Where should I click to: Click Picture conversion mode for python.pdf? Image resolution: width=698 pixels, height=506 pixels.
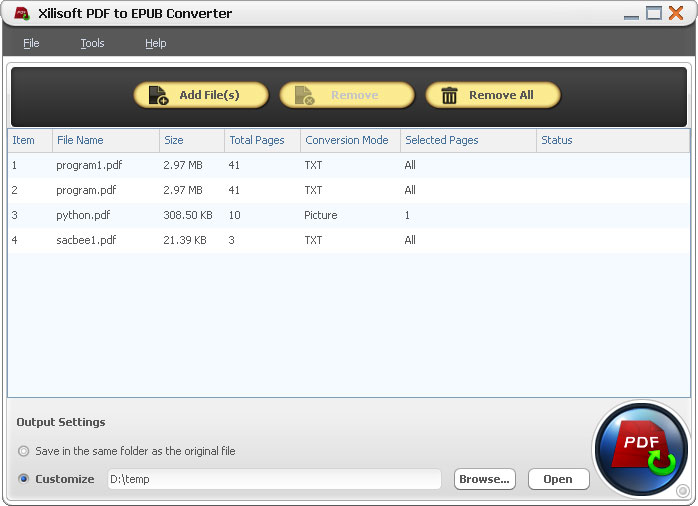(x=321, y=215)
